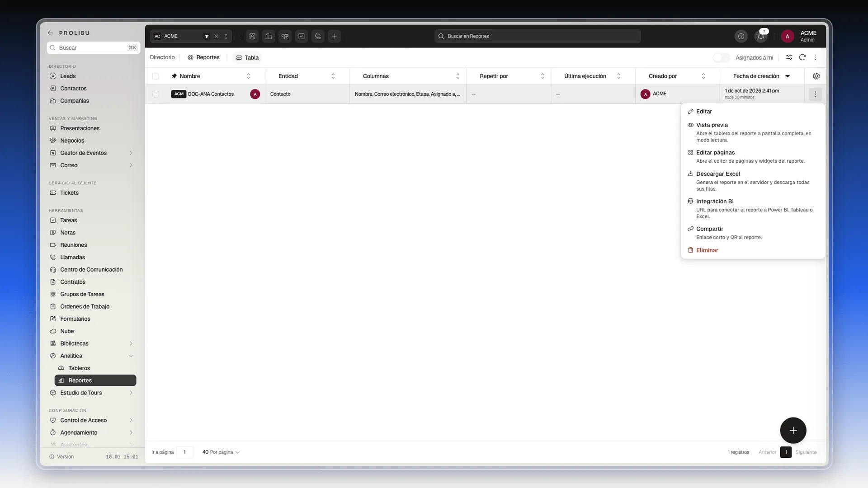
Task: Open the filter sliders icon
Action: click(789, 57)
